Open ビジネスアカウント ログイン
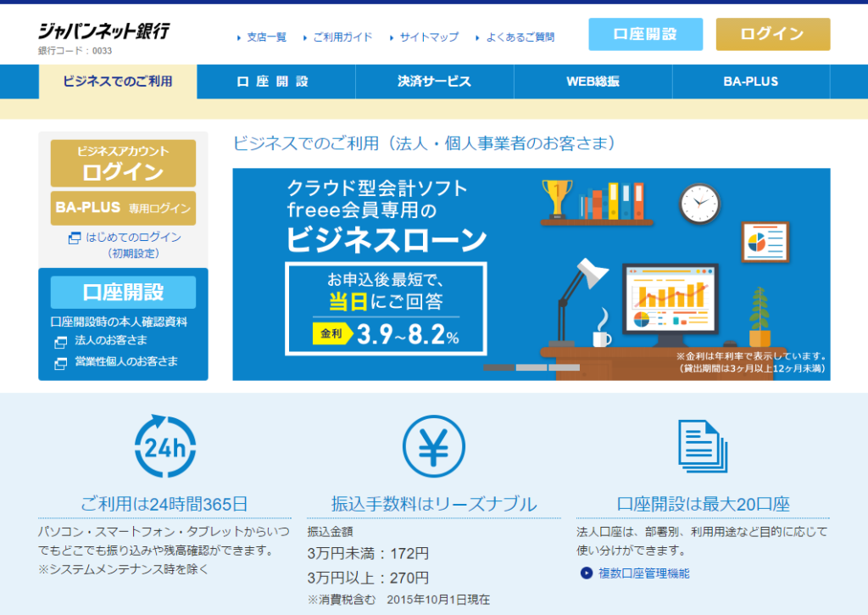Screen dimensions: 868x615 click(x=123, y=164)
